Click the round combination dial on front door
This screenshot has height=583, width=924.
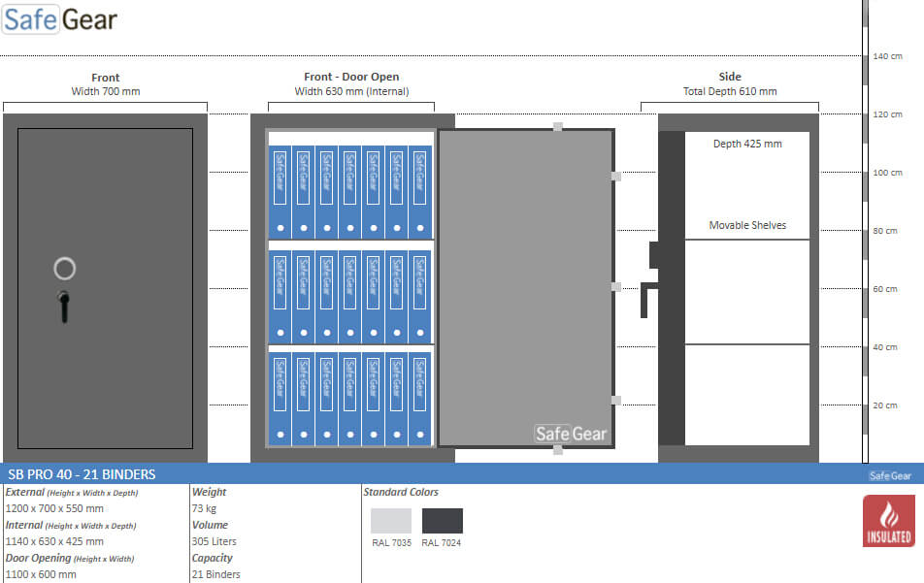pyautogui.click(x=65, y=269)
